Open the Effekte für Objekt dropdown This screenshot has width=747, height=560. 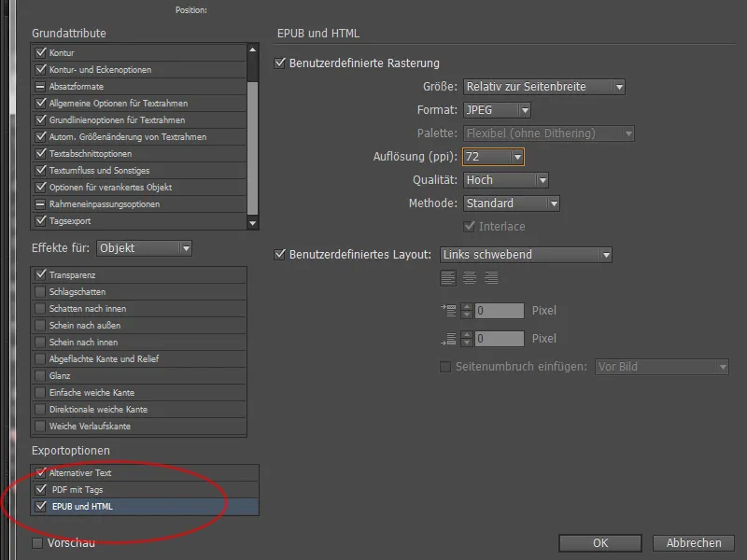tap(145, 248)
